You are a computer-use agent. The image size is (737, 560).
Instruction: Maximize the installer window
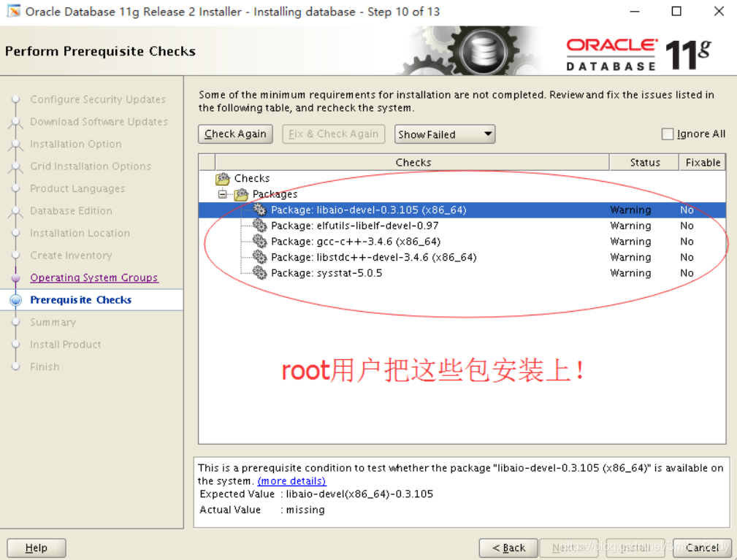676,11
